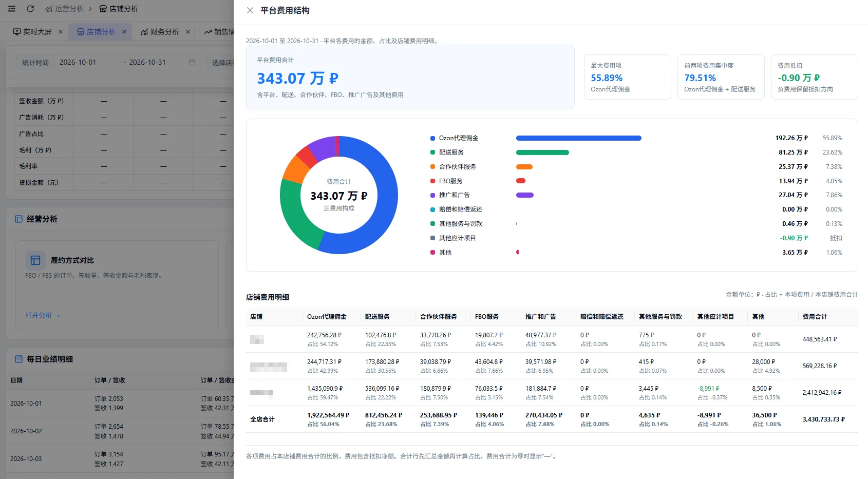This screenshot has height=479, width=868.
Task: Click 推广和广告 purple legend dot
Action: pyautogui.click(x=432, y=195)
